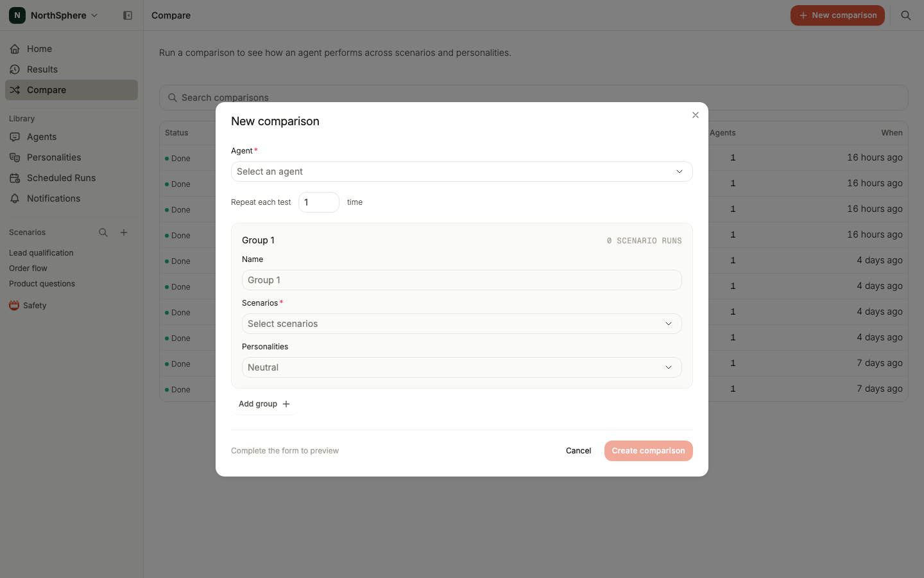The image size is (924, 578).
Task: Open Scheduled Runs section
Action: click(x=71, y=178)
